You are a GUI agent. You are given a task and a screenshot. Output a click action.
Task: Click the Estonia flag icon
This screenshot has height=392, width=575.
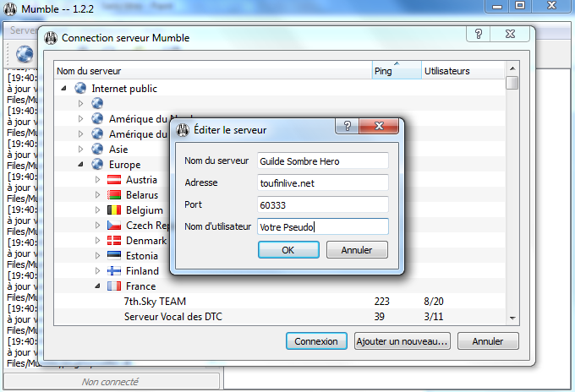[x=114, y=255]
